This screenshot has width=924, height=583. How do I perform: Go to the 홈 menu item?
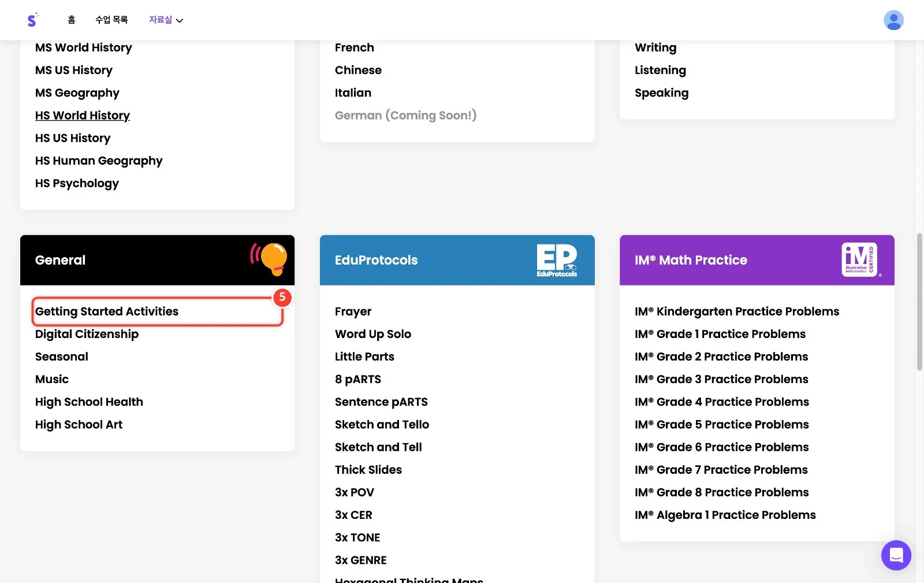[x=72, y=20]
